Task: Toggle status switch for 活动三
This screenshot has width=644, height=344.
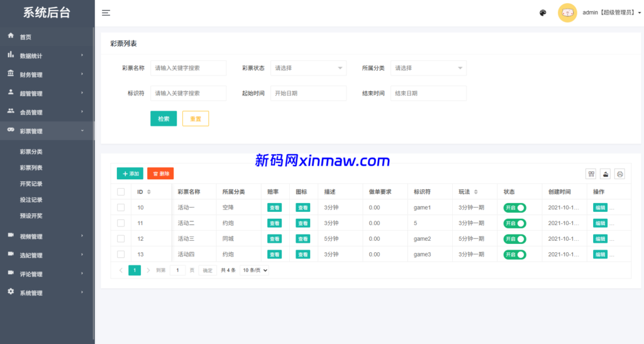Action: 514,239
